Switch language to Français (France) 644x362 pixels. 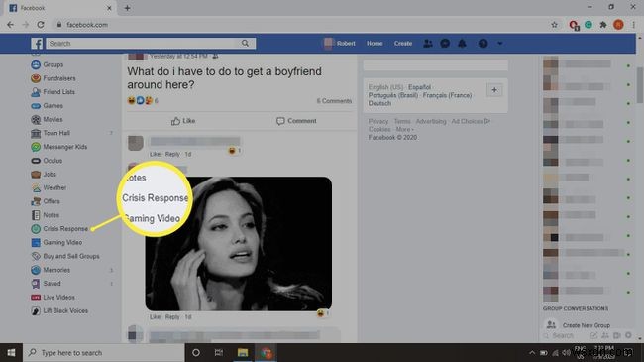[447, 95]
